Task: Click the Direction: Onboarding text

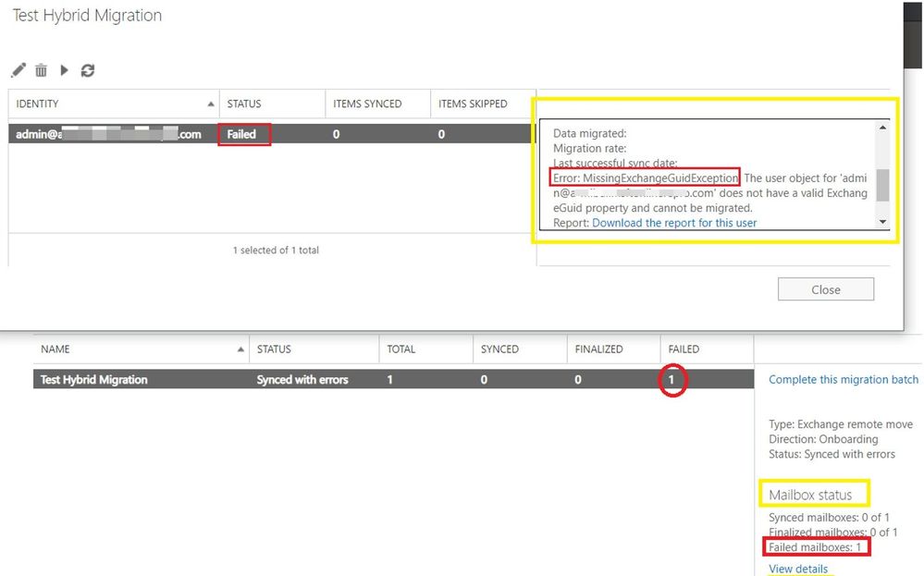Action: pos(823,439)
